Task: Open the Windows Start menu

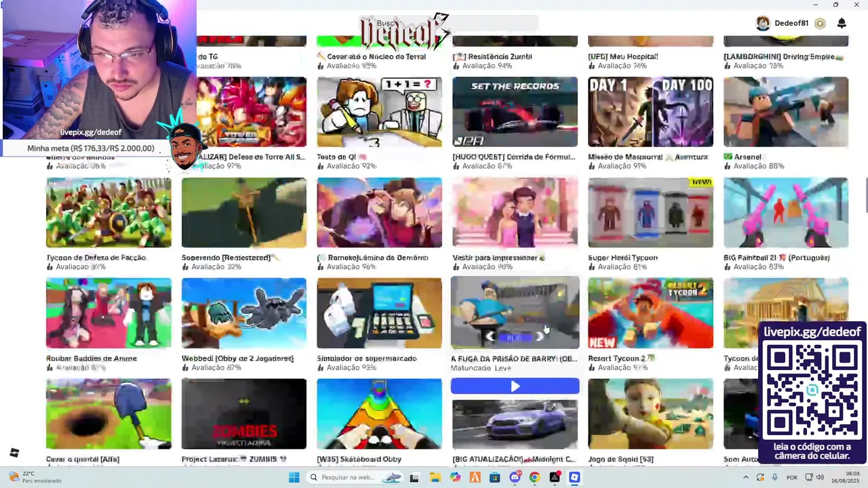Action: coord(294,477)
